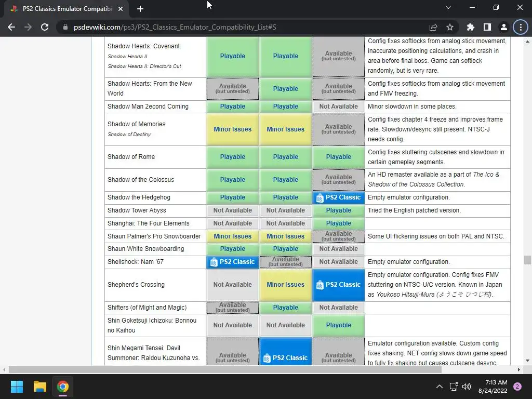Click PS2 Classic badge for Shellshock: Nam '67
The height and width of the screenshot is (399, 532).
(232, 262)
